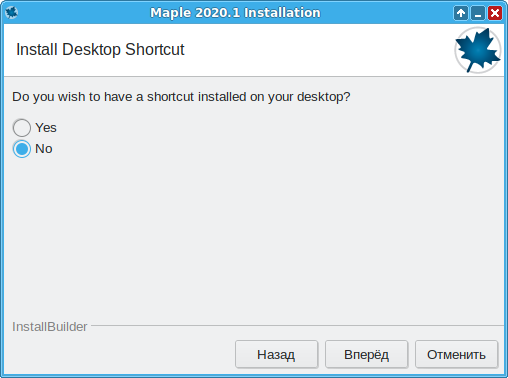The image size is (508, 378).
Task: Cancel installation with the Отменить button
Action: point(456,354)
